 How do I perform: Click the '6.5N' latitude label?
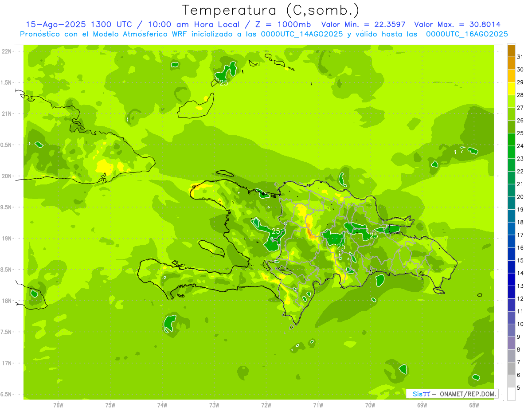point(7,395)
